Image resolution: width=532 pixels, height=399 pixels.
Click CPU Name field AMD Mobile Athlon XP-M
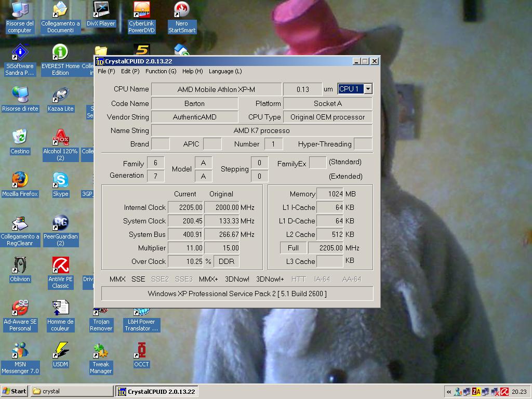216,89
